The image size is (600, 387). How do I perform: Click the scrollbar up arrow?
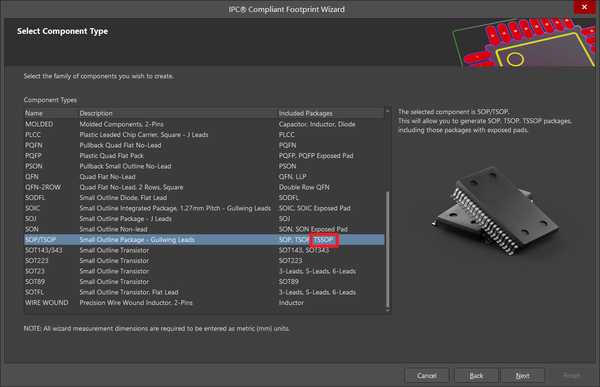click(x=388, y=111)
